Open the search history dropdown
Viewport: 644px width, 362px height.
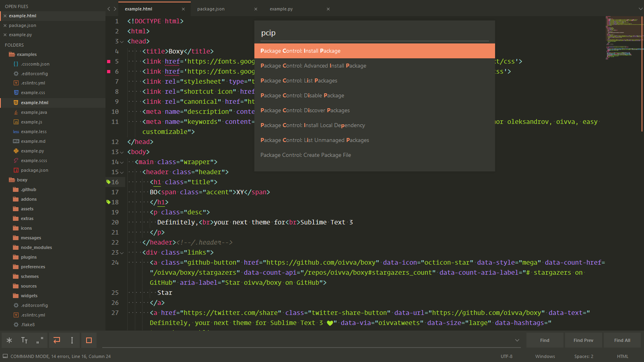(517, 340)
